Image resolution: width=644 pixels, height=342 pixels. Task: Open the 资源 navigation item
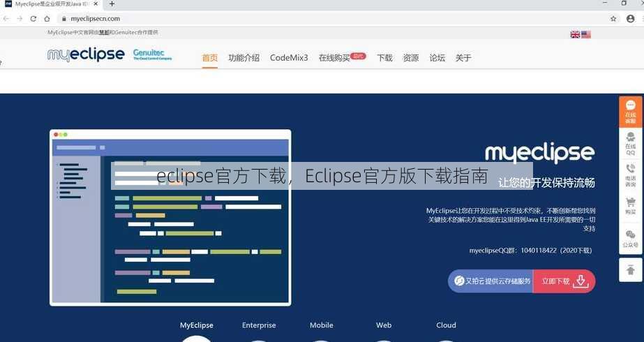[x=411, y=58]
